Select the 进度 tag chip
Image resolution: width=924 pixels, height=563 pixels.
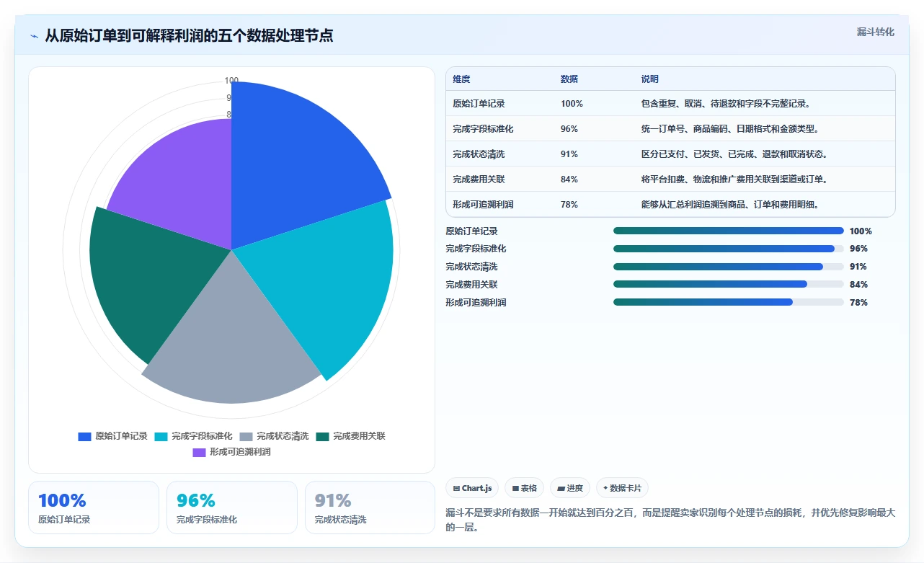[x=570, y=488]
